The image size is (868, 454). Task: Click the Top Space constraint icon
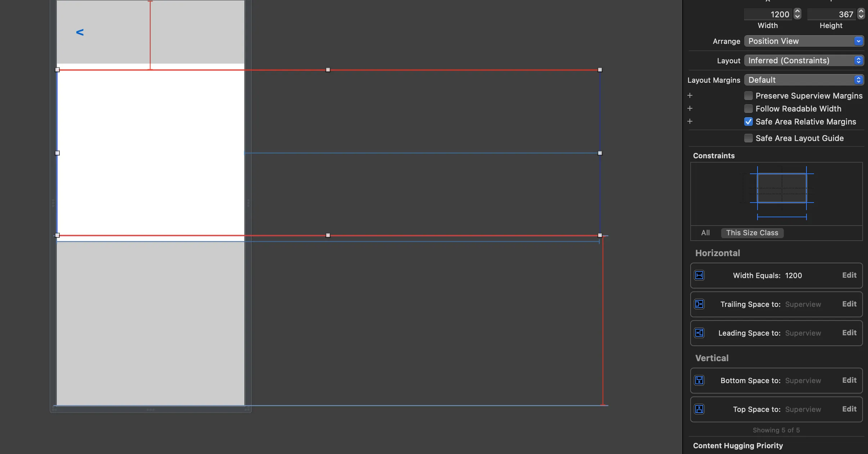coord(699,409)
